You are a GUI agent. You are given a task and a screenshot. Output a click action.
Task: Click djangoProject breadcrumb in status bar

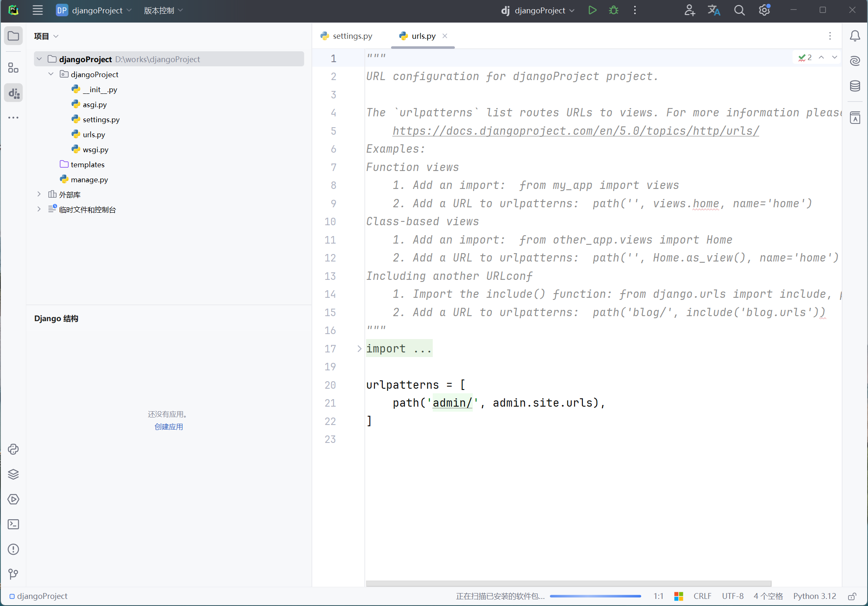point(38,596)
